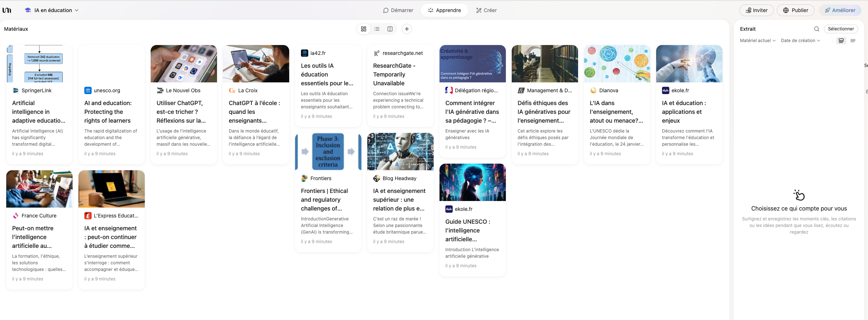
Task: Open the Matériel actuel filter dropdown
Action: 757,41
